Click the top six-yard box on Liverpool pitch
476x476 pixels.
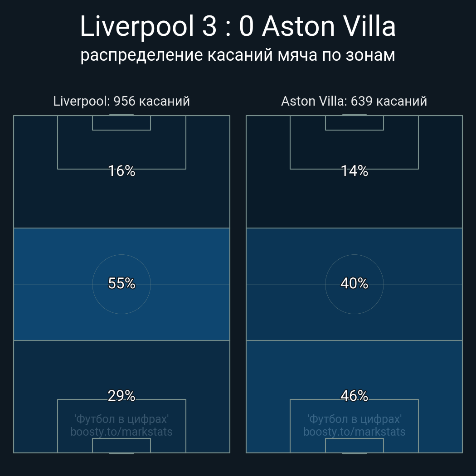(121, 123)
